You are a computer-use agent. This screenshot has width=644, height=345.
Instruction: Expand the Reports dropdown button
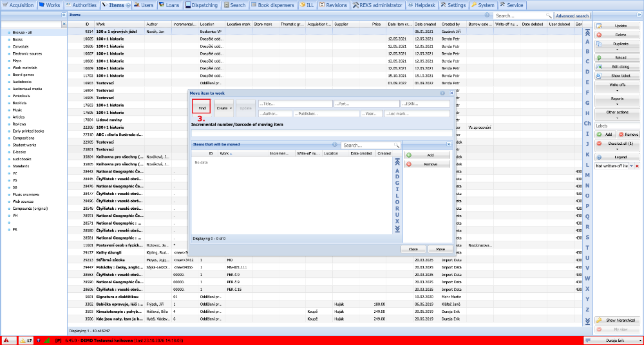[x=618, y=100]
